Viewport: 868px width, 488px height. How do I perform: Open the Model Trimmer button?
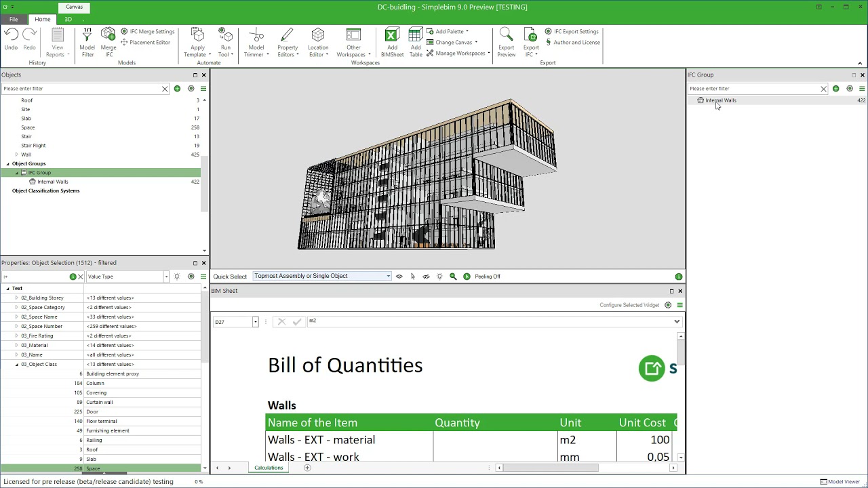256,42
